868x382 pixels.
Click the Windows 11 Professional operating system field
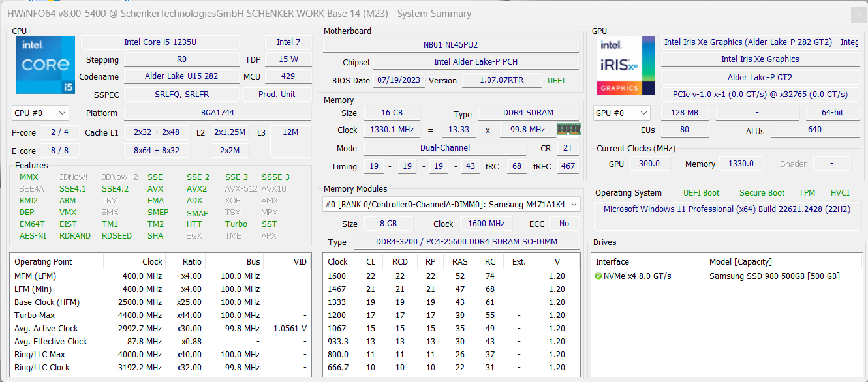[726, 209]
